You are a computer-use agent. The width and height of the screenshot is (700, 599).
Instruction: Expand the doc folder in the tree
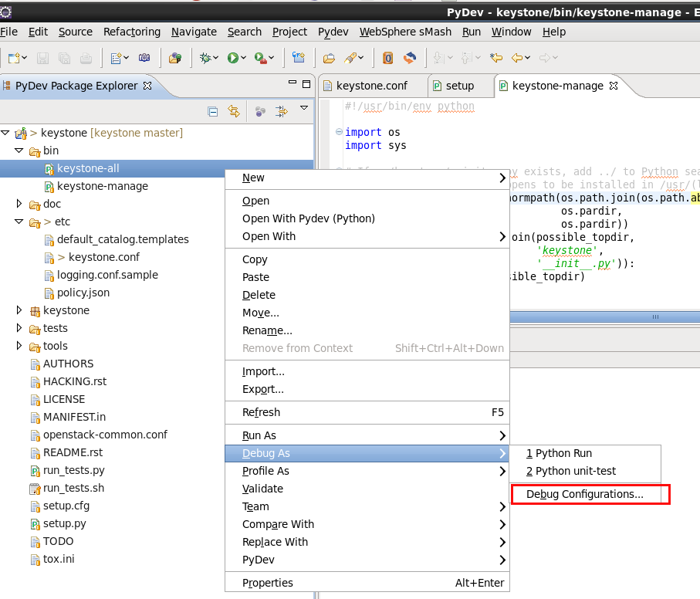point(19,204)
